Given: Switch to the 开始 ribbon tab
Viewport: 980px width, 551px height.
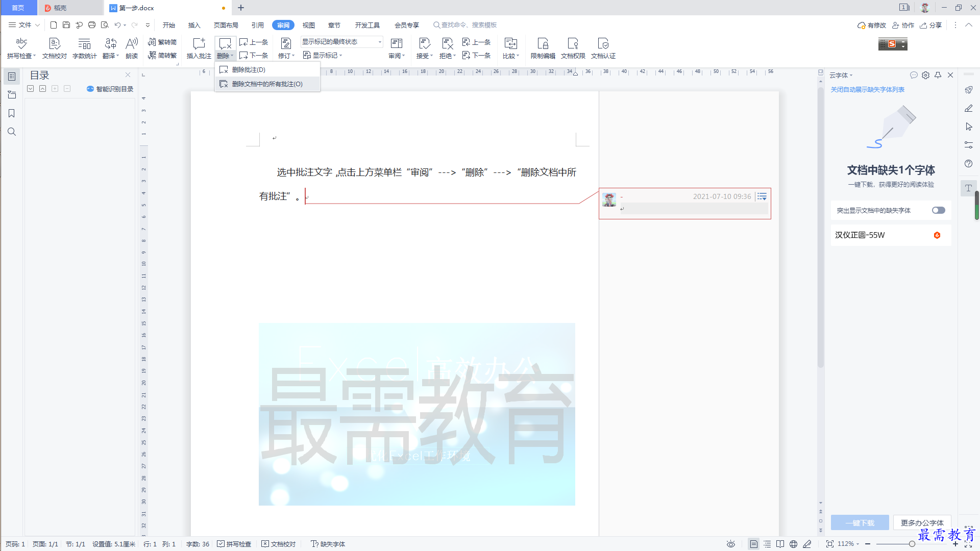Looking at the screenshot, I should [169, 25].
